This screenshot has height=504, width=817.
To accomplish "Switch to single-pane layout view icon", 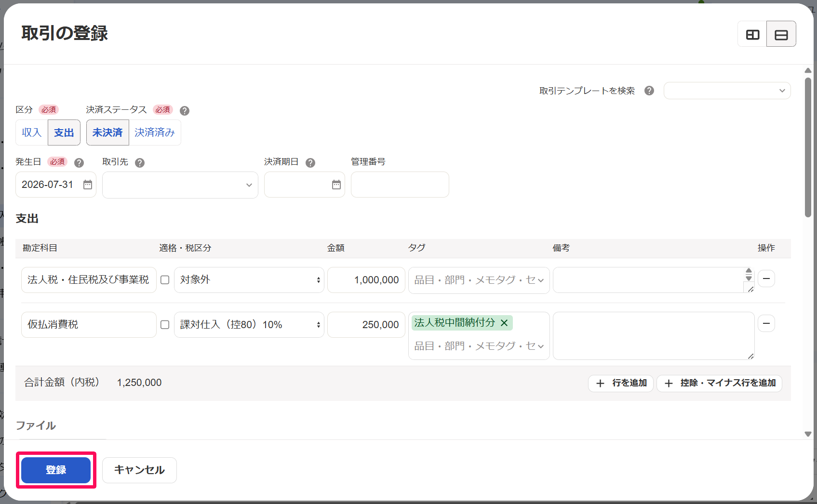I will pyautogui.click(x=781, y=34).
